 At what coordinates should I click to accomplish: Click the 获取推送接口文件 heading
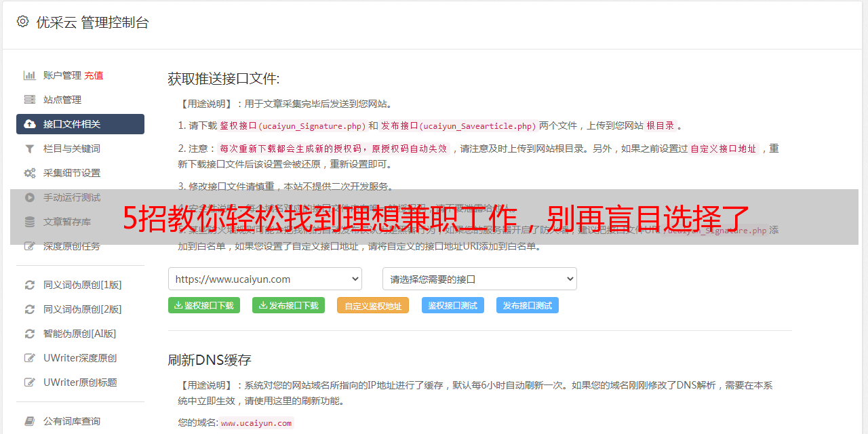click(224, 79)
